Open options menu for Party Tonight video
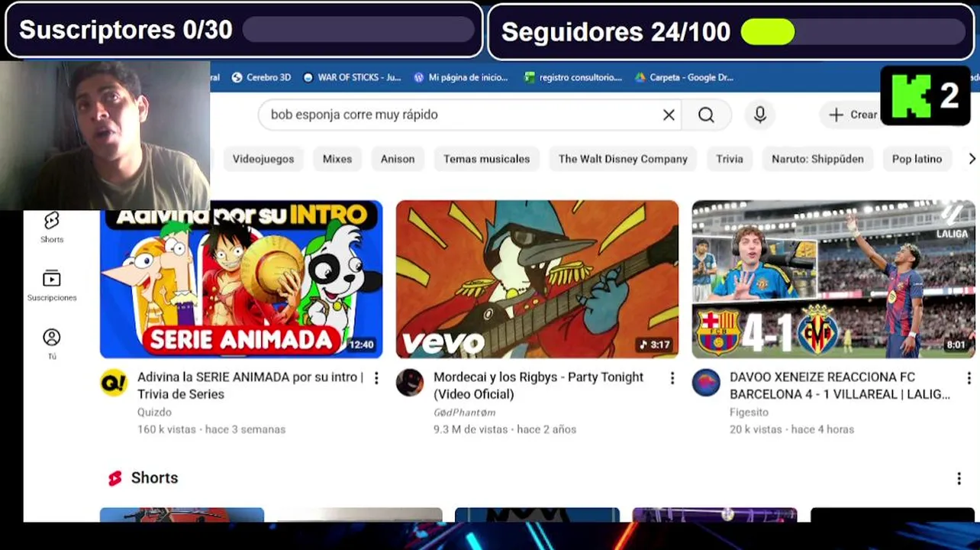This screenshot has width=980, height=550. (672, 378)
